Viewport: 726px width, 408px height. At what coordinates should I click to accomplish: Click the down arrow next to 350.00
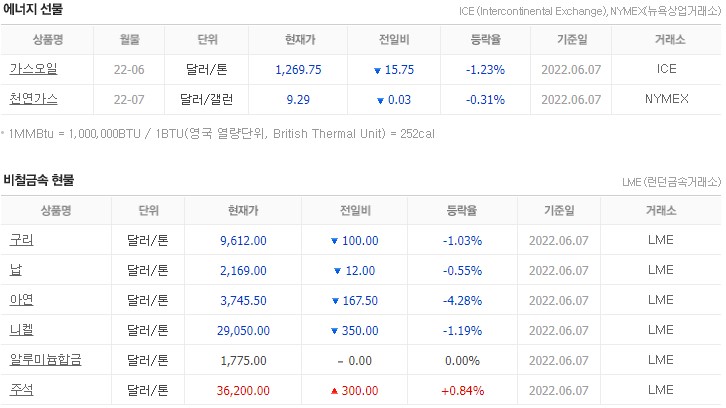click(334, 331)
